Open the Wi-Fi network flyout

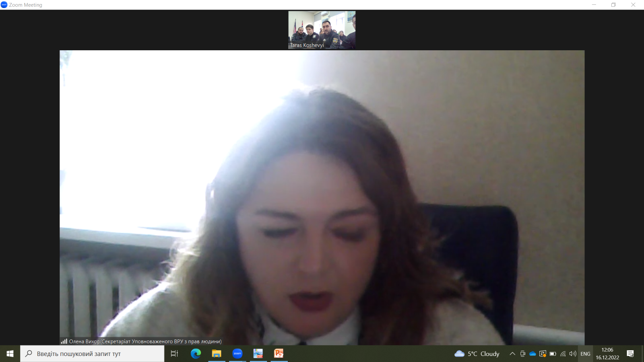[563, 354]
